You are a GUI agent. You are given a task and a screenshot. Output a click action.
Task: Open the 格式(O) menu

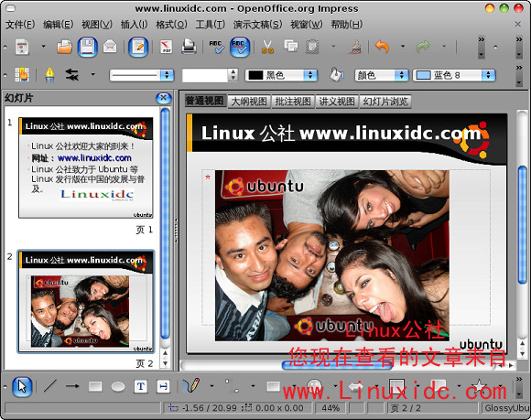[171, 25]
